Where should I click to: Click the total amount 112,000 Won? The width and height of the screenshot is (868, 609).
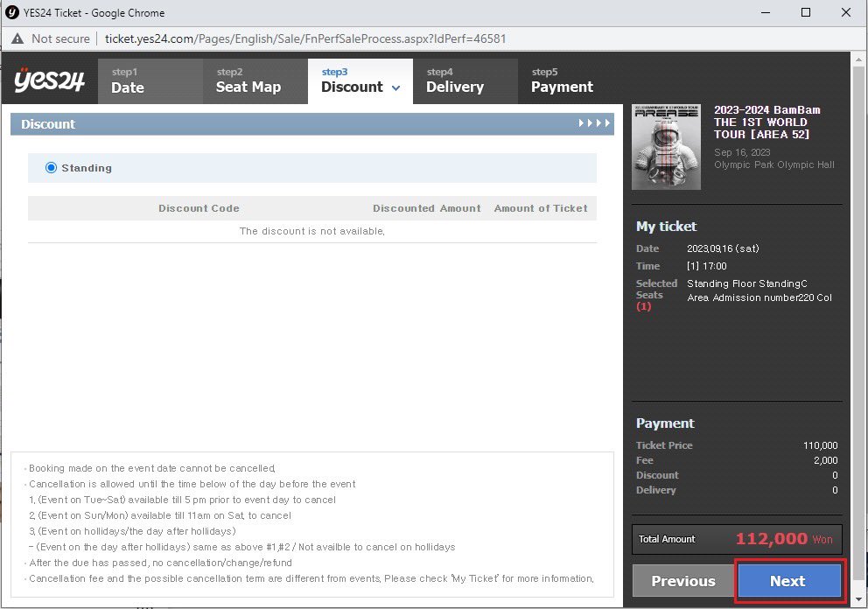point(783,539)
